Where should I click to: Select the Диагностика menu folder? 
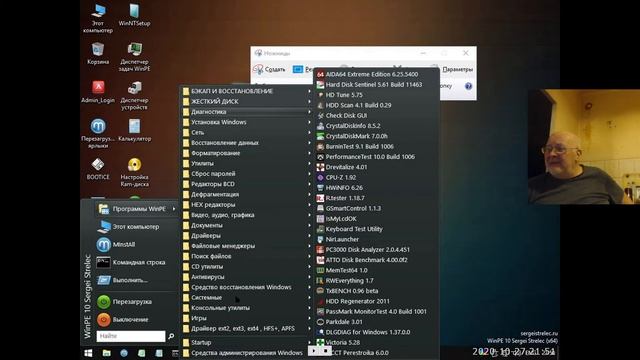click(x=247, y=111)
